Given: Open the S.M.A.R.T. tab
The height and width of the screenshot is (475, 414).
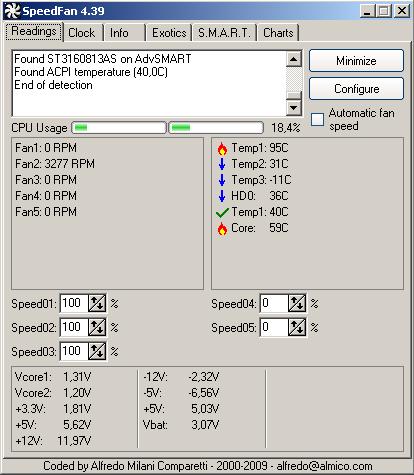Looking at the screenshot, I should coord(224,33).
